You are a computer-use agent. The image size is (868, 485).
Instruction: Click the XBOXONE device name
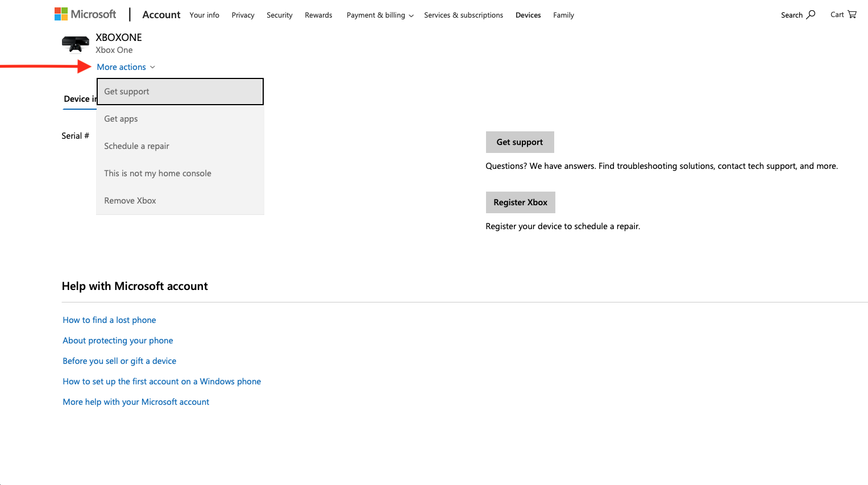click(119, 38)
